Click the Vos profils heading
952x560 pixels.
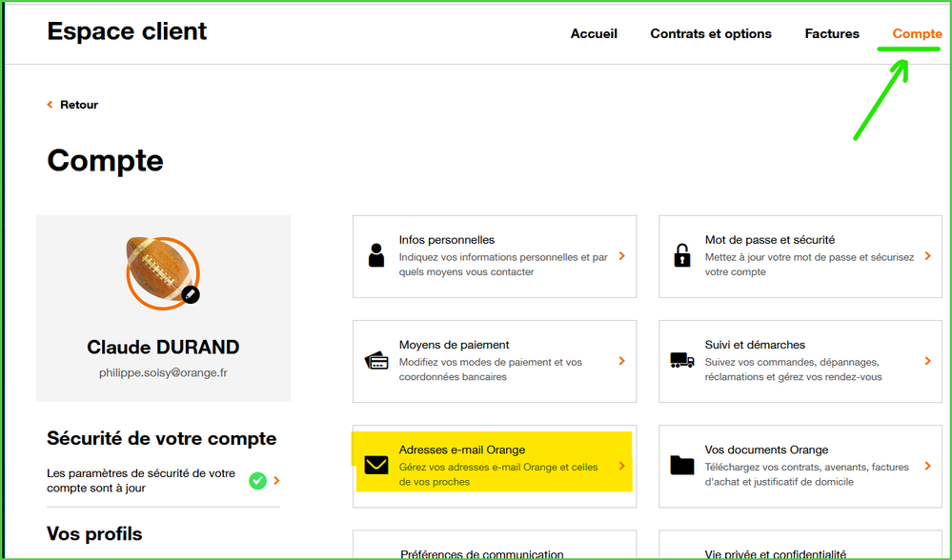(94, 534)
